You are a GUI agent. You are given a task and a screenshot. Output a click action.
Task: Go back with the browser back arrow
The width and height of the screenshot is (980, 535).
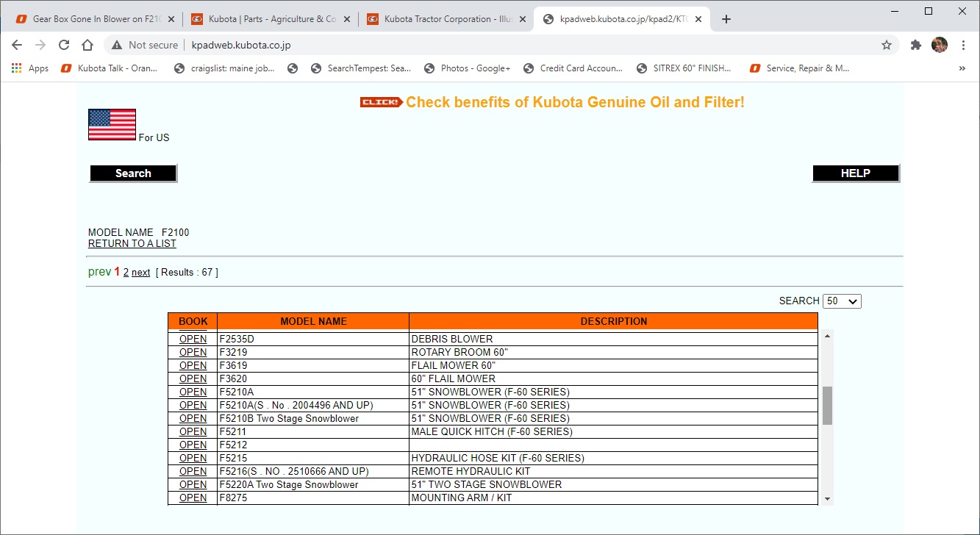pyautogui.click(x=17, y=45)
